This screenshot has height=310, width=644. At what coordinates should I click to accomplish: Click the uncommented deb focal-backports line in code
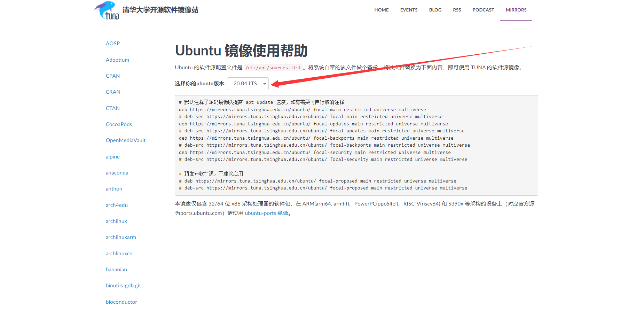tap(316, 138)
